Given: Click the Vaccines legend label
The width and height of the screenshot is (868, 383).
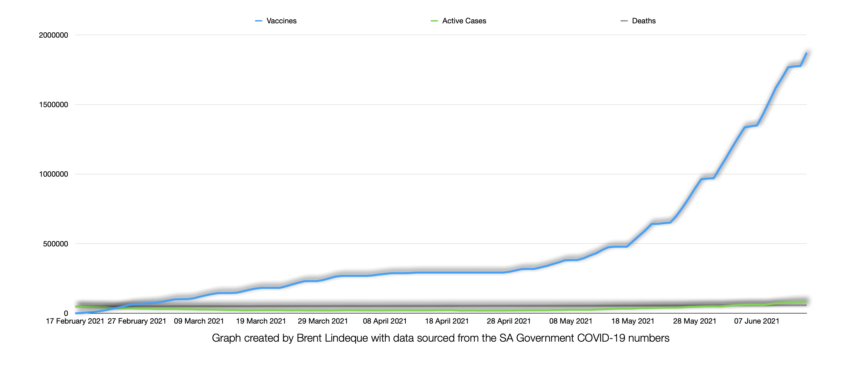Looking at the screenshot, I should tap(281, 21).
